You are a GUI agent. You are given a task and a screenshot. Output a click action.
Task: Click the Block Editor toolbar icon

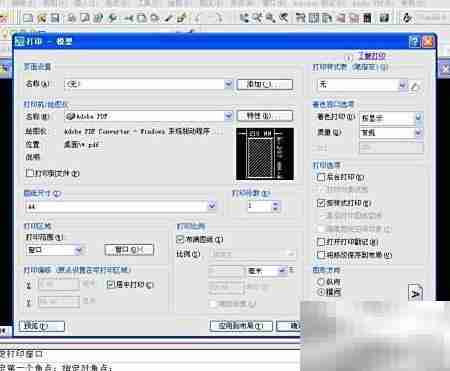pyautogui.click(x=181, y=18)
